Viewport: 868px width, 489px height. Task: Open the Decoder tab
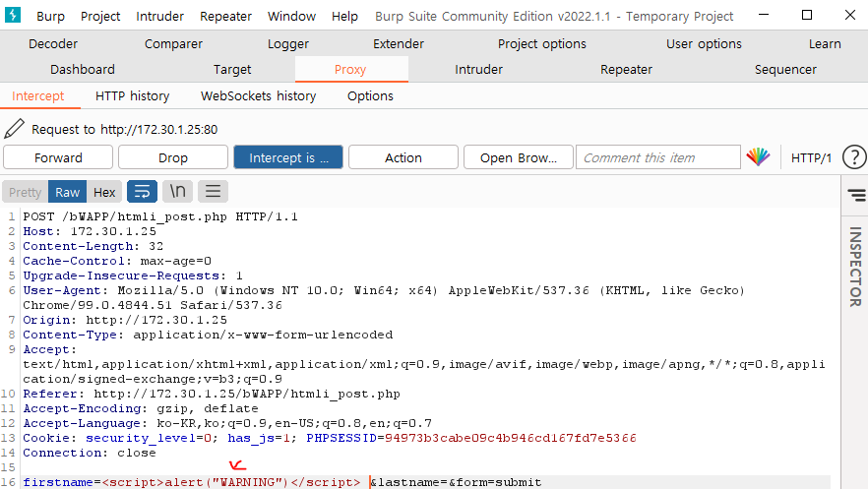(x=53, y=43)
